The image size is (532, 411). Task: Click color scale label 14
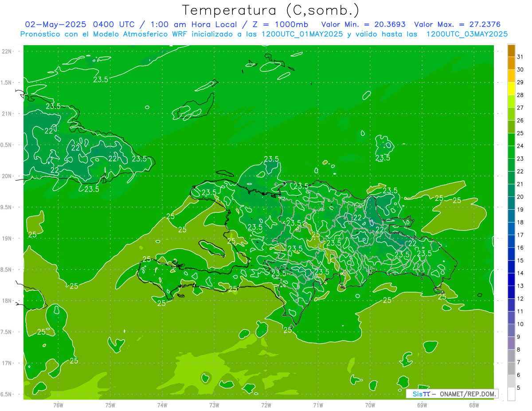coord(520,273)
